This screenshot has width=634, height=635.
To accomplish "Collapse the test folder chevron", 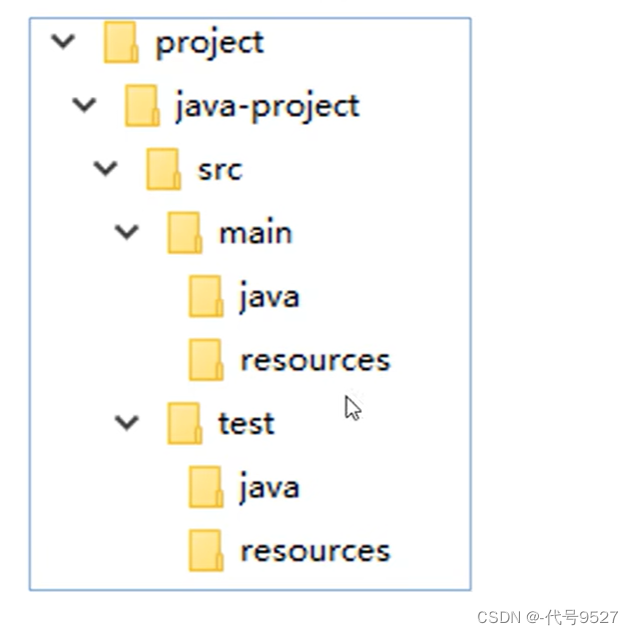I will [126, 422].
